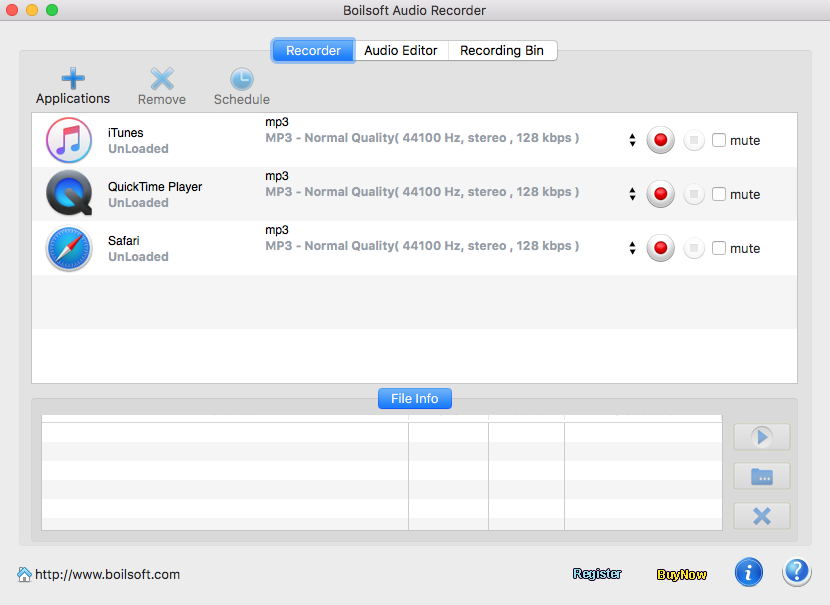Select the QuickTime Player app icon
830x605 pixels.
[69, 193]
